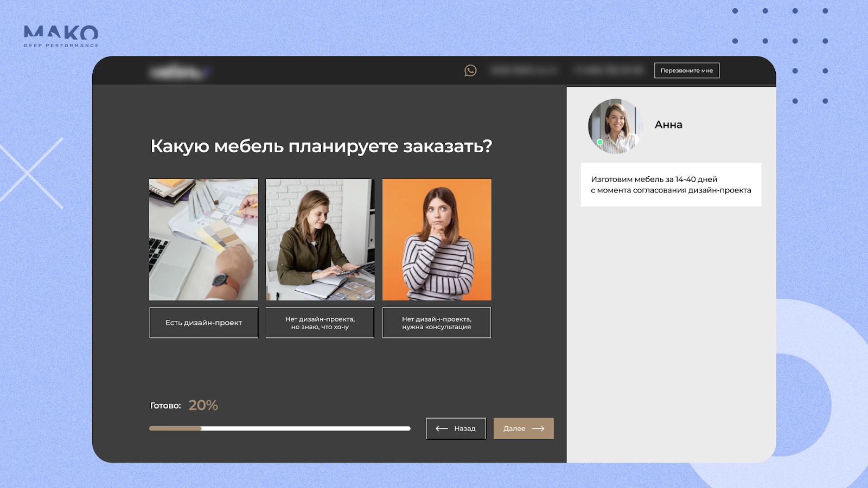The height and width of the screenshot is (488, 868).
Task: Open the WhatsApp chat icon
Action: (x=470, y=70)
